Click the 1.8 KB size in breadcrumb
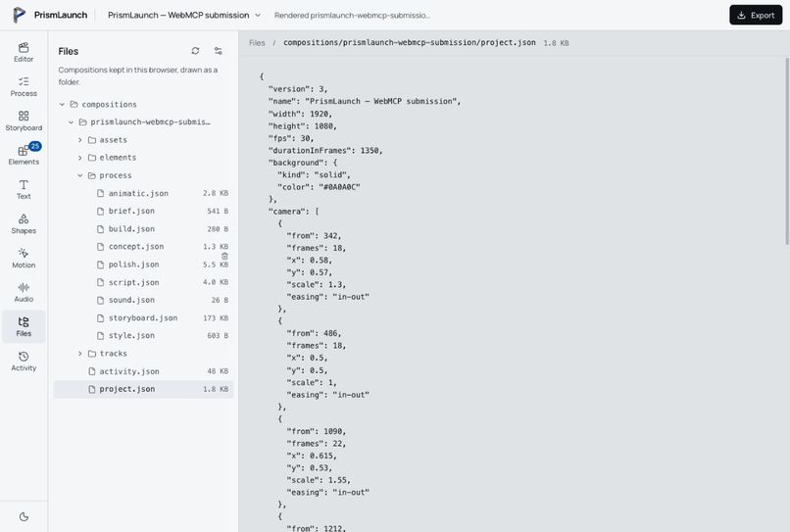 tap(556, 43)
